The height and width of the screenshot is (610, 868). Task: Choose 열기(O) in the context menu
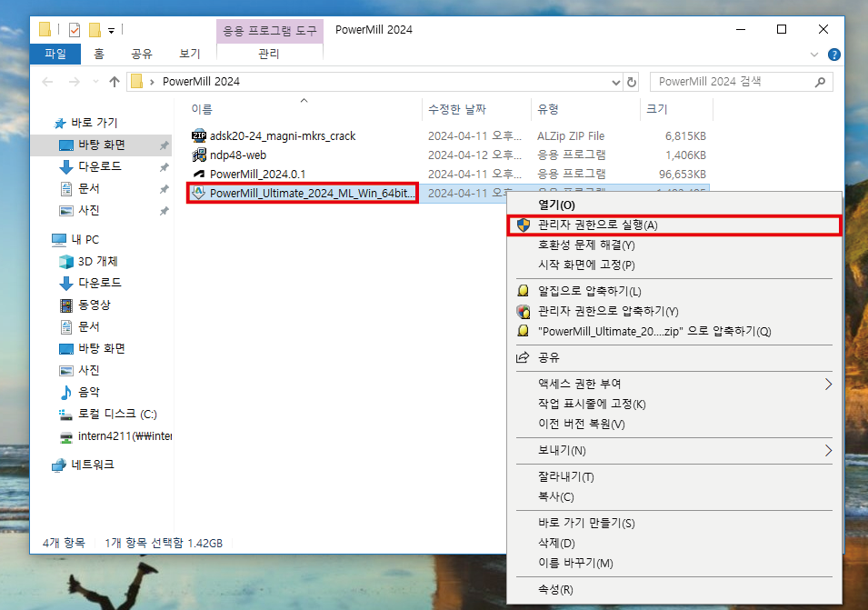(674, 205)
